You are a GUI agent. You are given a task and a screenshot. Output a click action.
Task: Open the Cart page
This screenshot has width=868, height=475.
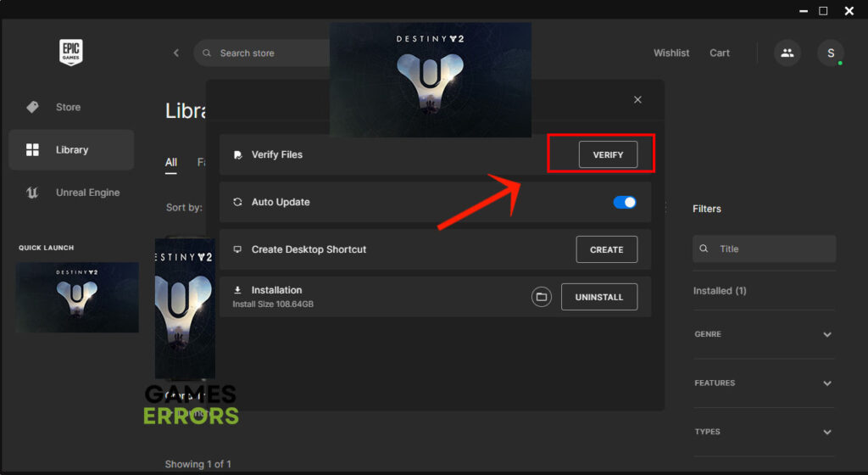click(720, 53)
